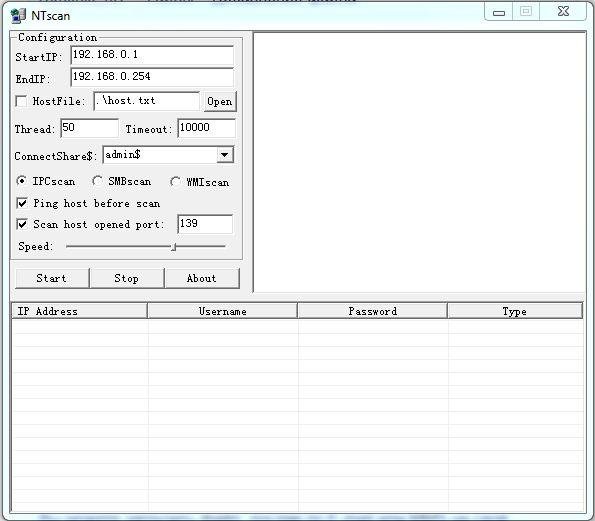This screenshot has height=521, width=595.
Task: Close the NTscan window
Action: (564, 11)
